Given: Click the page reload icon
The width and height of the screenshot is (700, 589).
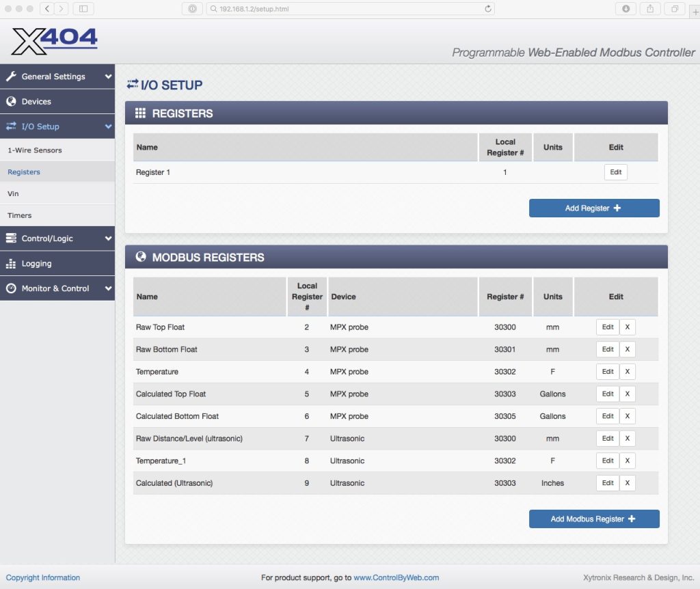Looking at the screenshot, I should 487,9.
